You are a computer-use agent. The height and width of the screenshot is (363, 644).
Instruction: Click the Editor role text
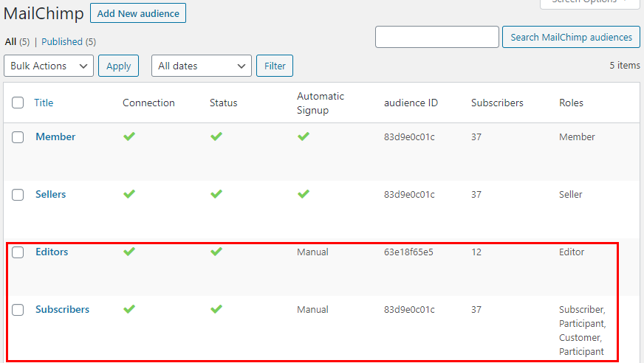coord(572,252)
